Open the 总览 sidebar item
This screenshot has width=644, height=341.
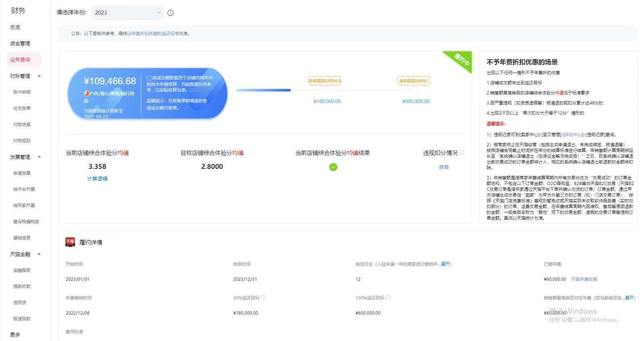coord(15,27)
